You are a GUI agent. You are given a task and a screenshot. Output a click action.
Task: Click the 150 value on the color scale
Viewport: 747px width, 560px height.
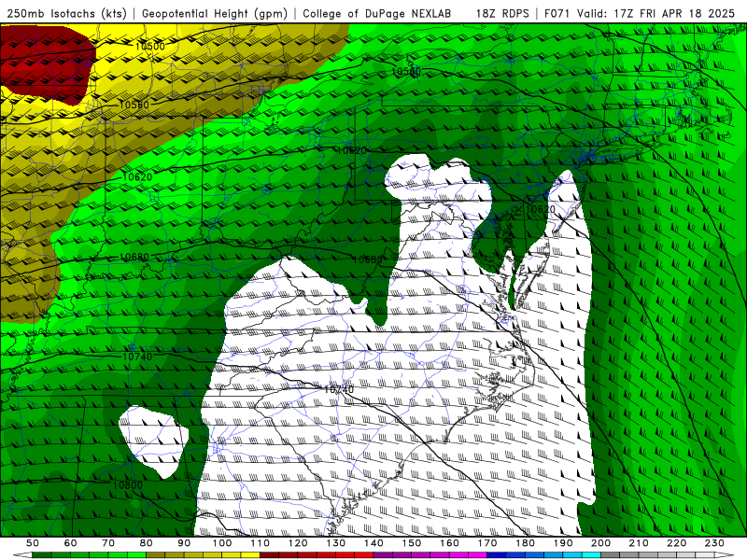click(x=412, y=543)
